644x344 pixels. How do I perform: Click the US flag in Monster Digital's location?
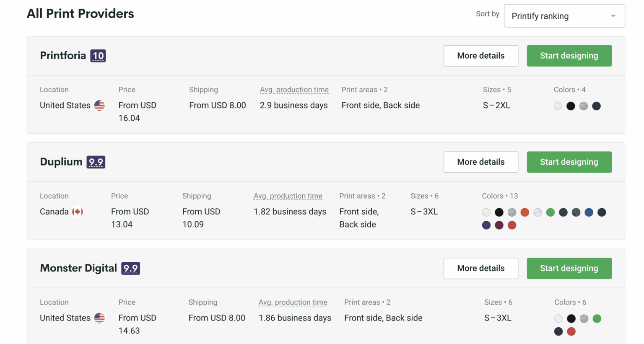pyautogui.click(x=99, y=318)
